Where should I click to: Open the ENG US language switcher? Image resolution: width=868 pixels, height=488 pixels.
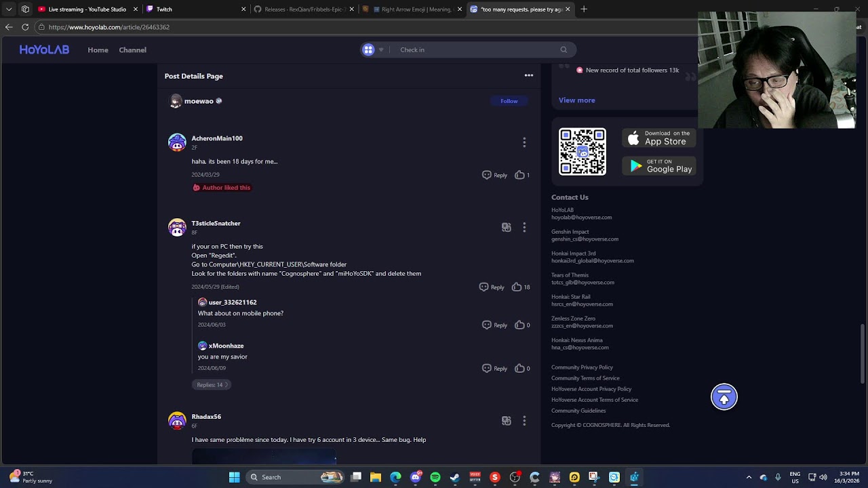[x=795, y=477]
